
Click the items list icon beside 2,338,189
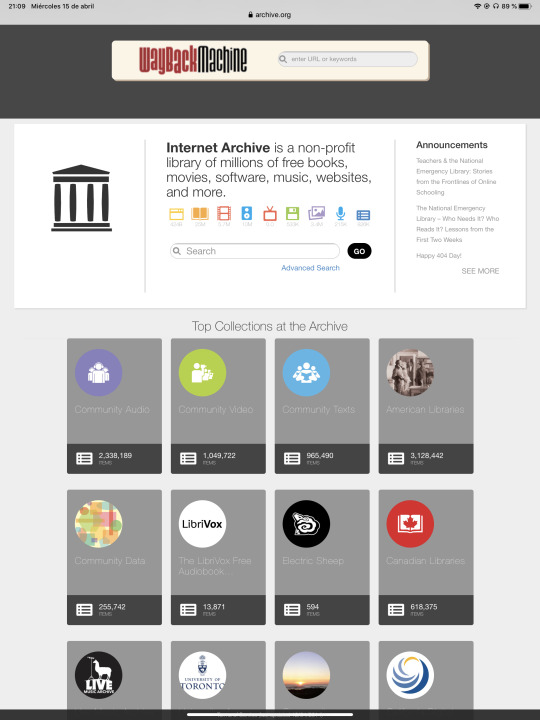pos(84,458)
